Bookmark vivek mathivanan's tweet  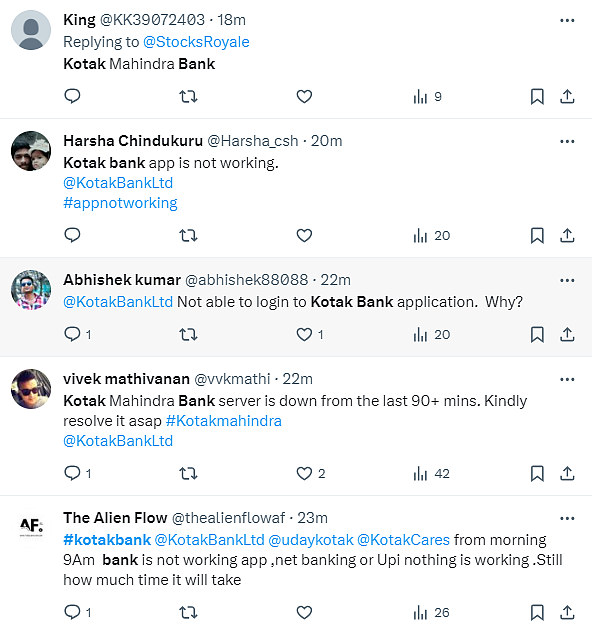537,474
